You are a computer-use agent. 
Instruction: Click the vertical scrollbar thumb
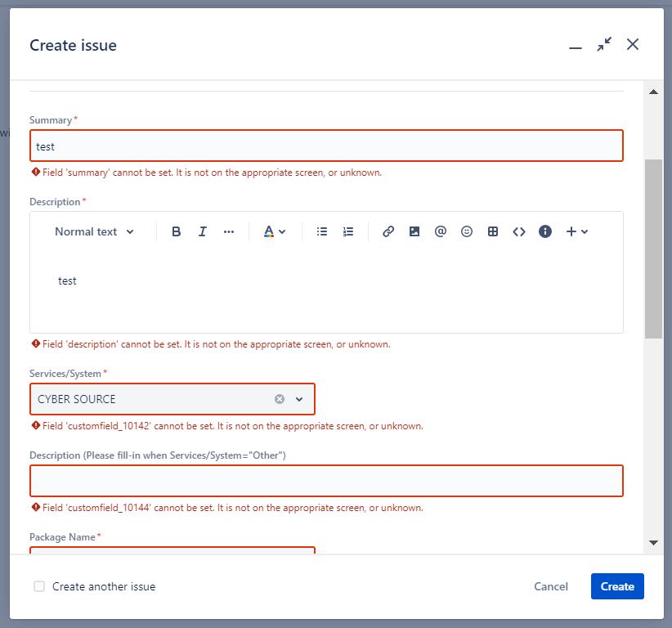point(653,249)
